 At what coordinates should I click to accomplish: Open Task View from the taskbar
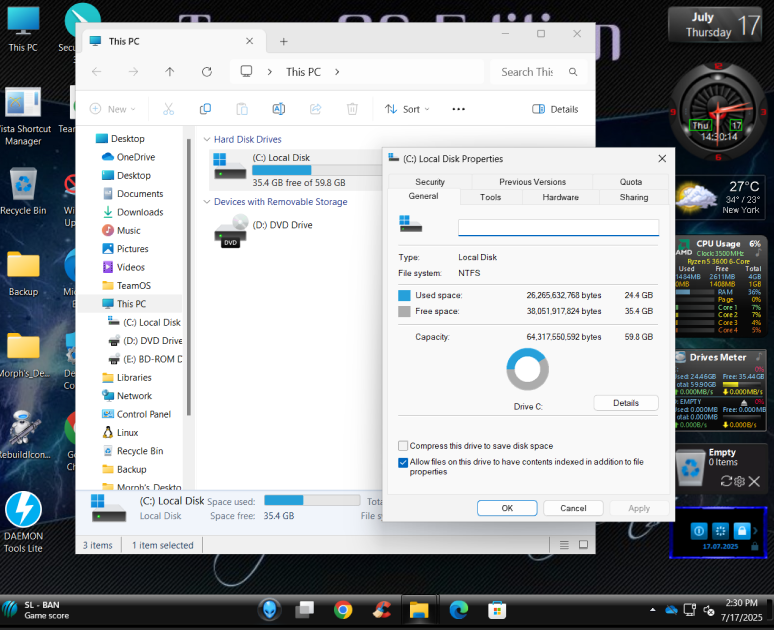pos(305,610)
